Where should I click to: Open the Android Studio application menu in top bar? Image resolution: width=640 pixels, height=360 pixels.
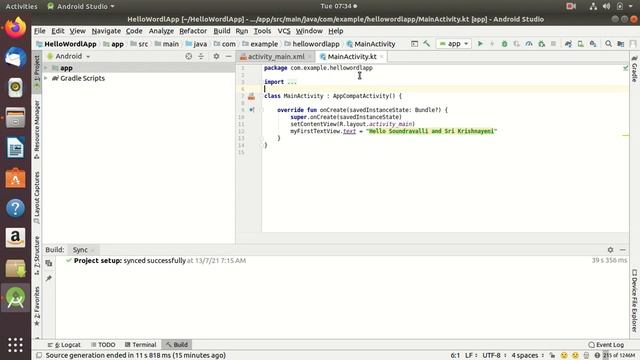[x=81, y=6]
